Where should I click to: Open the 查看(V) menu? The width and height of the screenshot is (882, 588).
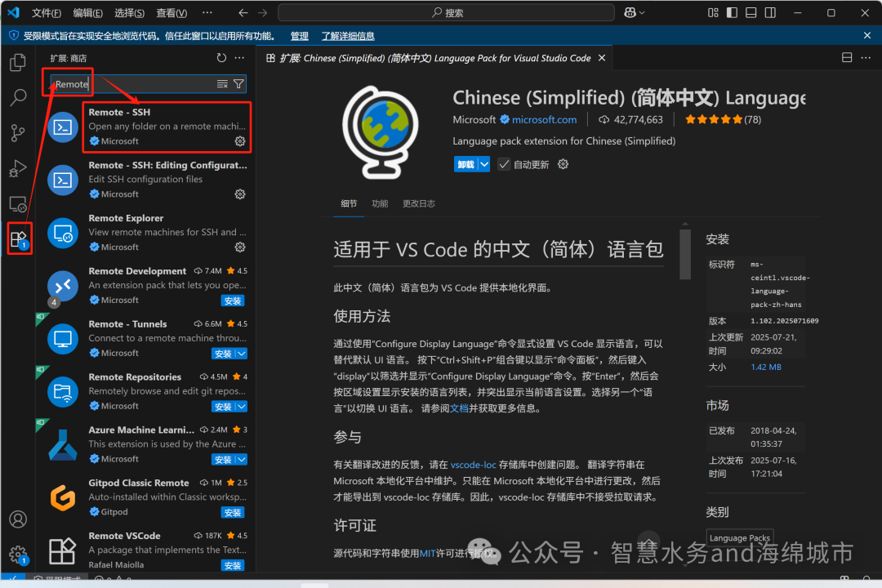pyautogui.click(x=171, y=12)
